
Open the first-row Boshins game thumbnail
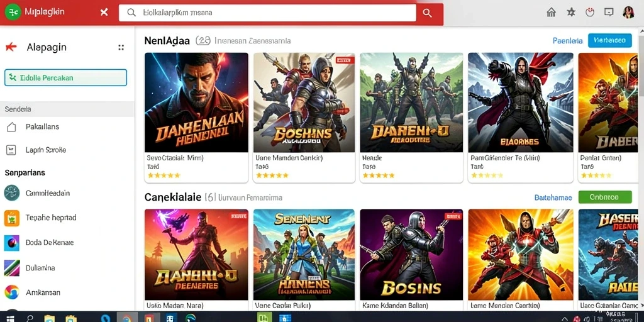pos(304,103)
